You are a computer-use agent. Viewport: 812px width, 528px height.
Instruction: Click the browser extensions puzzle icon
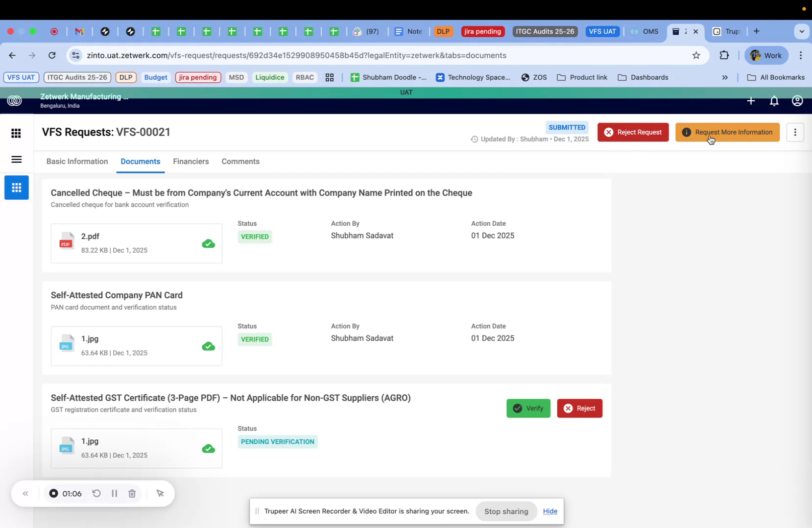724,55
